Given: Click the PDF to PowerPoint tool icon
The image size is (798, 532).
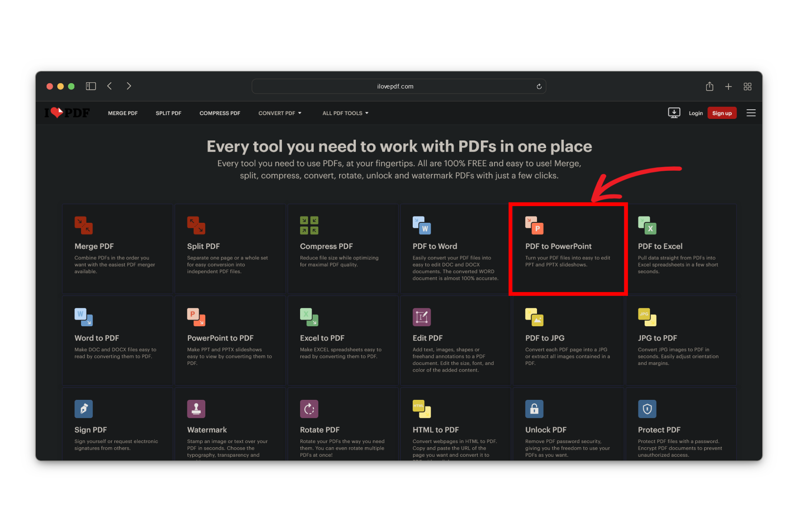Looking at the screenshot, I should click(x=534, y=225).
